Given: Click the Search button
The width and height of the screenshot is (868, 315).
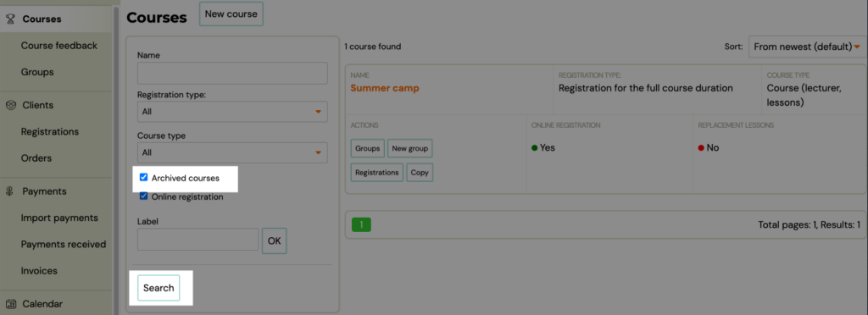Looking at the screenshot, I should 159,288.
